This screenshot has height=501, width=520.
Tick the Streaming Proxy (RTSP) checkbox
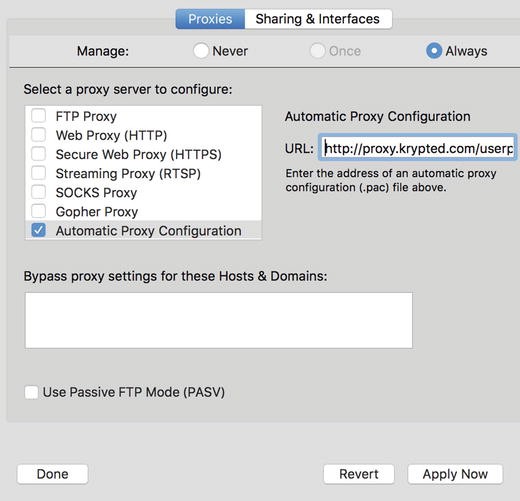(38, 173)
